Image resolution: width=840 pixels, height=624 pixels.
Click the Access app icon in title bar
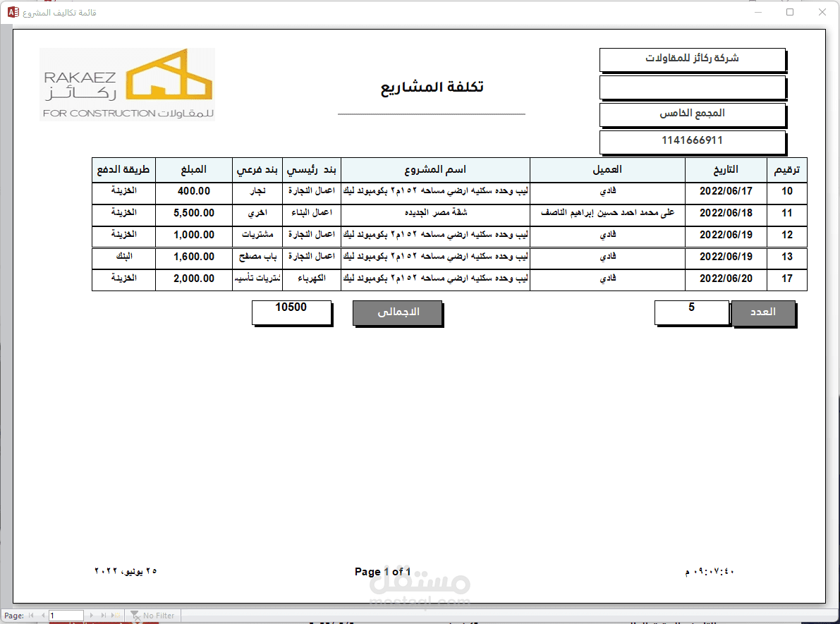point(13,12)
